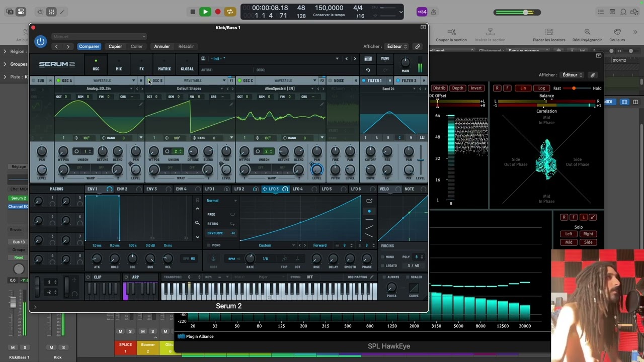Image resolution: width=644 pixels, height=362 pixels.
Task: Toggle OSC C on or off
Action: 239,80
